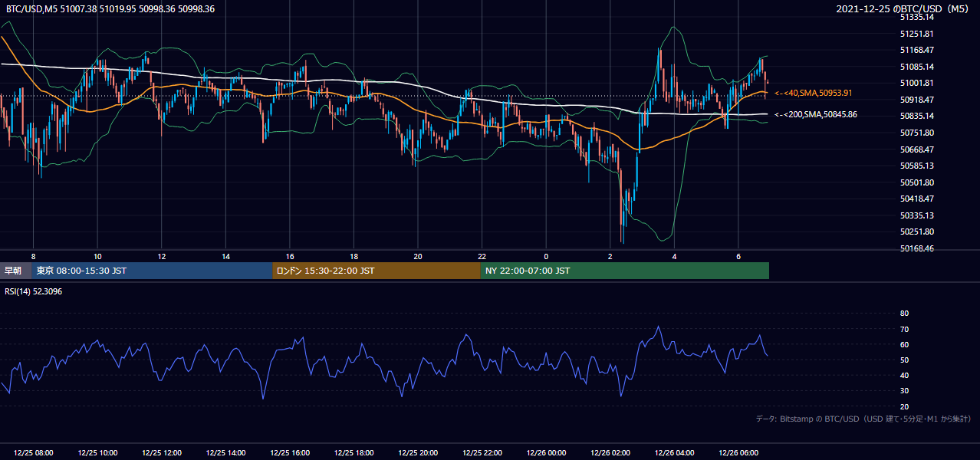Select the RSI axis value 20
Image resolution: width=980 pixels, height=460 pixels.
pos(904,406)
